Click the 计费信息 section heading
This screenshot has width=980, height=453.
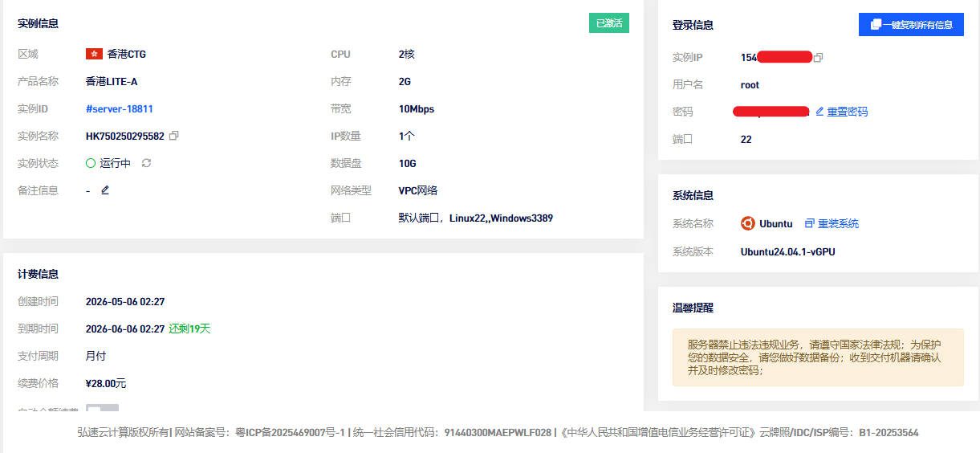pyautogui.click(x=38, y=274)
